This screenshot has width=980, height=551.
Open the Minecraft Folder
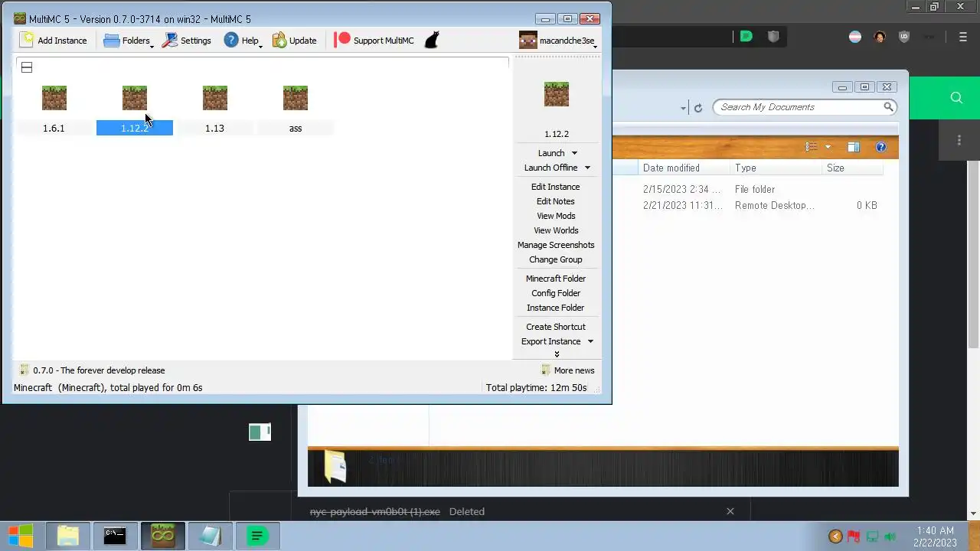pyautogui.click(x=556, y=279)
